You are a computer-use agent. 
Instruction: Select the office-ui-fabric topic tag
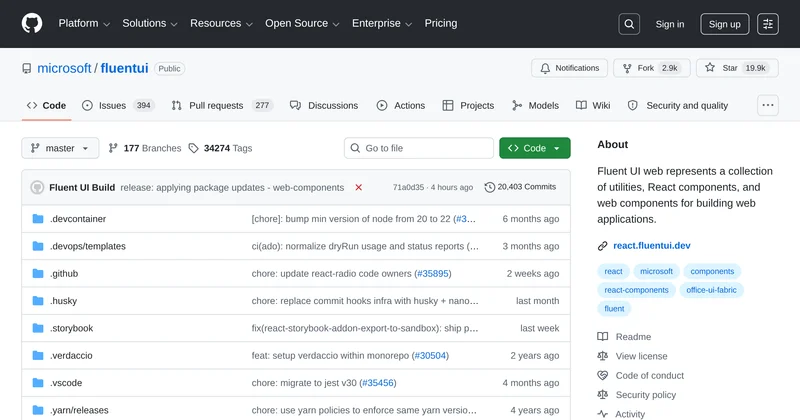[709, 290]
